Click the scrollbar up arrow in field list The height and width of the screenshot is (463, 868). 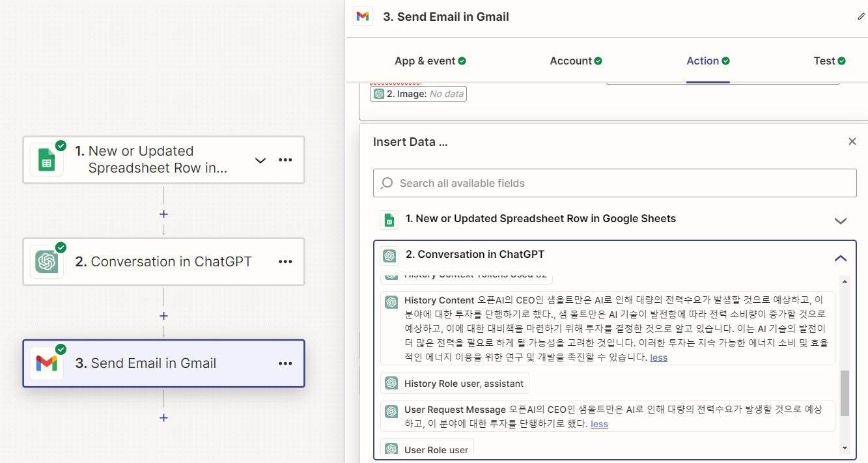coord(845,281)
